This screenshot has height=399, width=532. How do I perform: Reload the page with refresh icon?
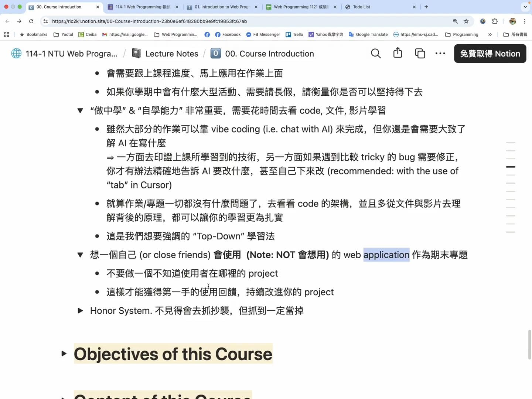tap(31, 21)
